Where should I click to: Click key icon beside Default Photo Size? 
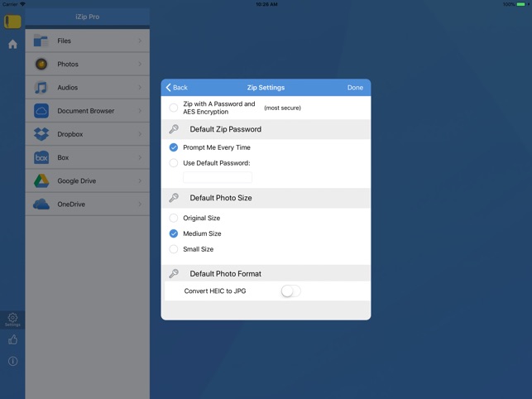[174, 198]
